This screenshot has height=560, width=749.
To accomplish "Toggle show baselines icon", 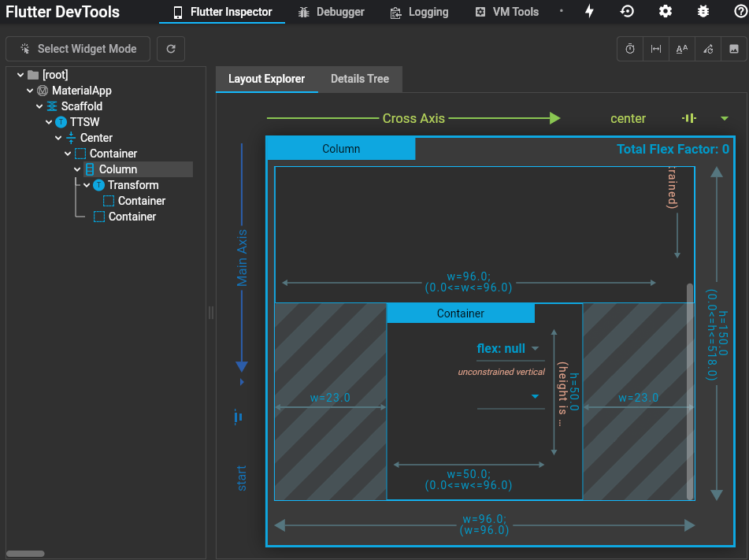I will (x=681, y=49).
